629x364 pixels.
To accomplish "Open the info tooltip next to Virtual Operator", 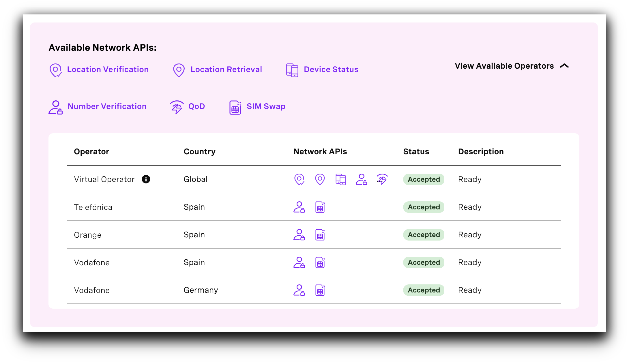I will pos(146,179).
